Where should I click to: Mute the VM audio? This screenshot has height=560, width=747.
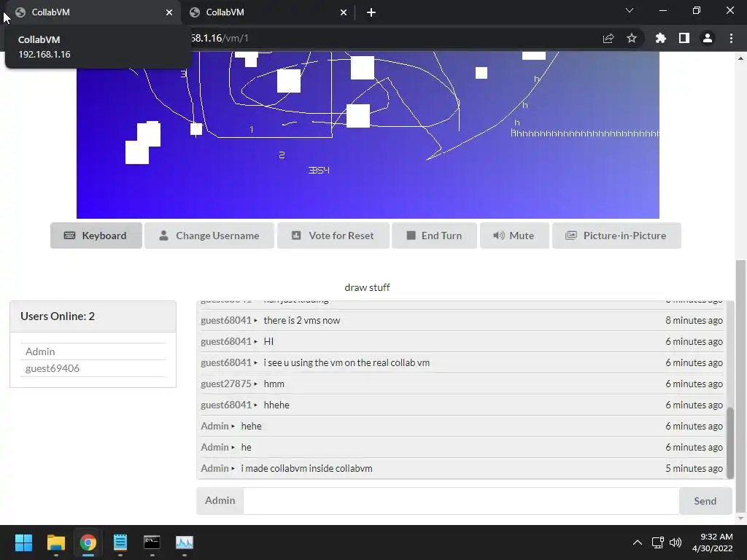tap(514, 236)
